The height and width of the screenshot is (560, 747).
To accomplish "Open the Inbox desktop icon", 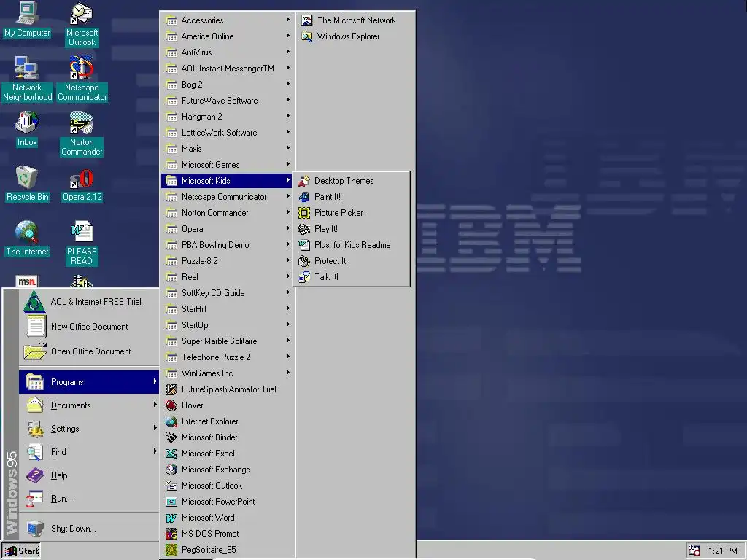I will click(x=27, y=129).
